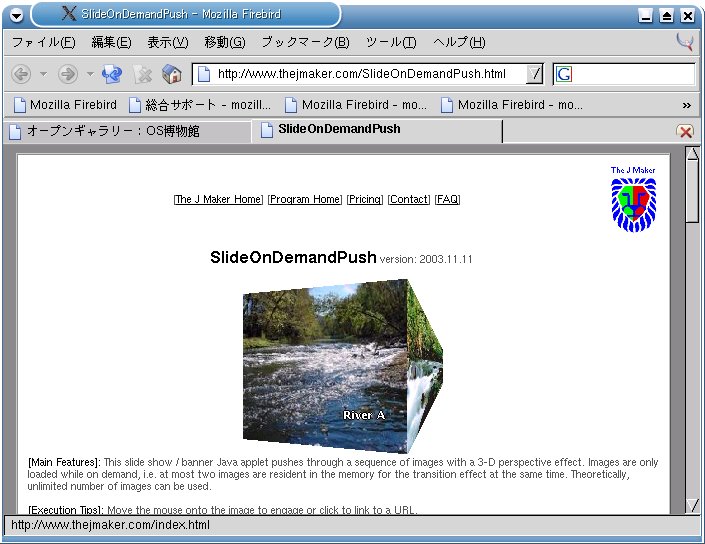Image resolution: width=705 pixels, height=544 pixels.
Task: Click the version: 2003.11.11 text
Action: pyautogui.click(x=426, y=259)
